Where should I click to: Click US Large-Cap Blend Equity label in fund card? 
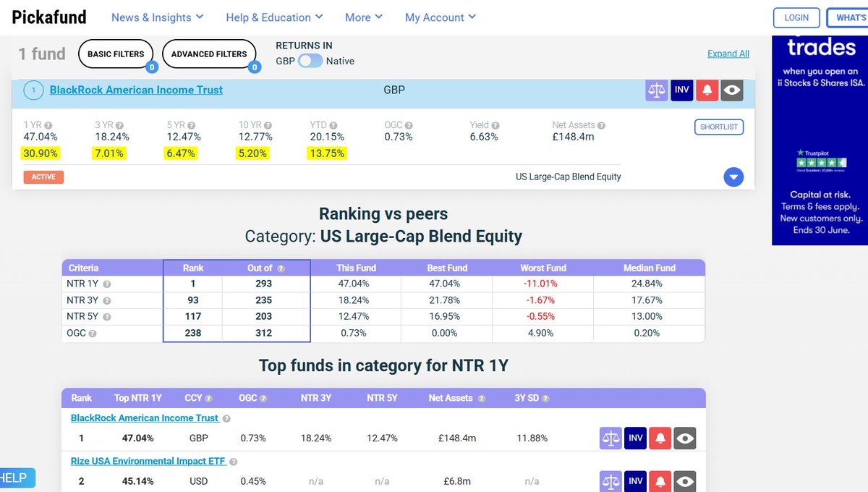(569, 177)
